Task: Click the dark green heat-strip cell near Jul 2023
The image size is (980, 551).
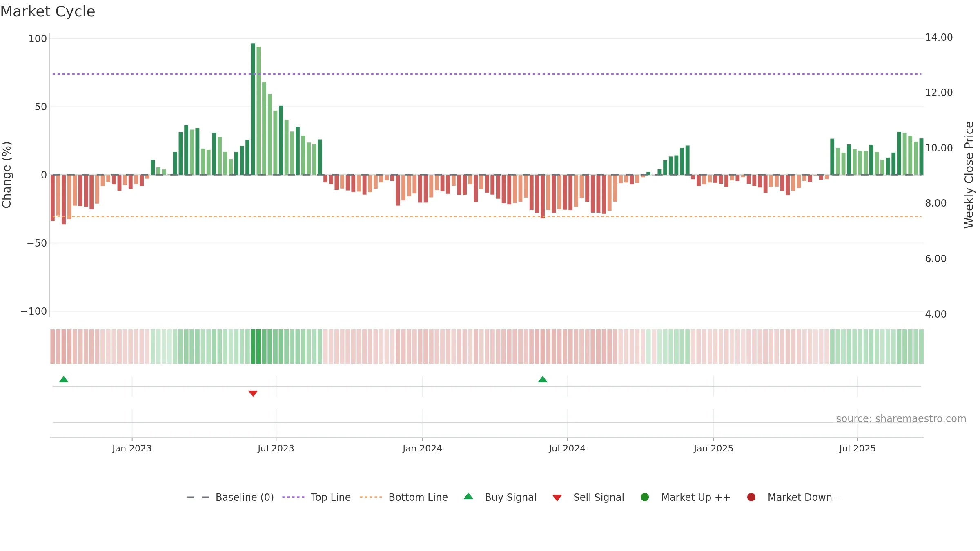Action: pos(253,347)
